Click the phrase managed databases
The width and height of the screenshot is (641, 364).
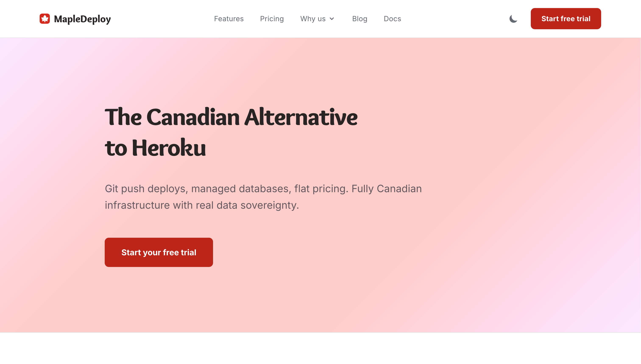tap(240, 189)
